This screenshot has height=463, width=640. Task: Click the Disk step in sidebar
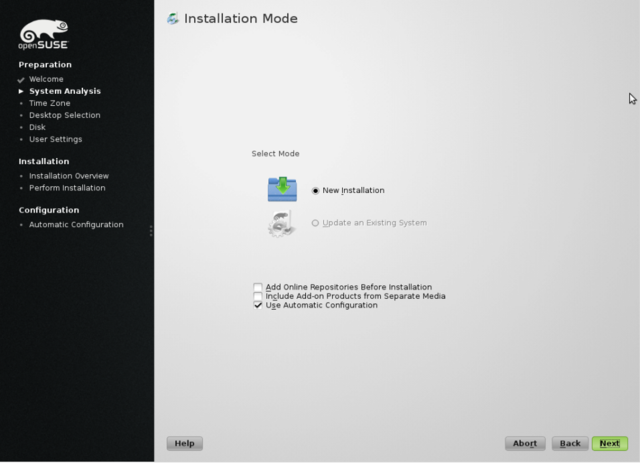pyautogui.click(x=37, y=127)
